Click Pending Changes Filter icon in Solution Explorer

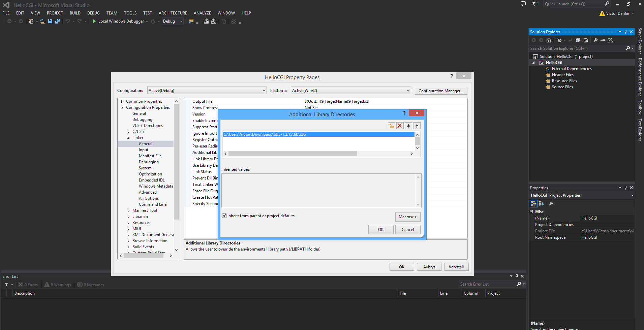point(559,40)
